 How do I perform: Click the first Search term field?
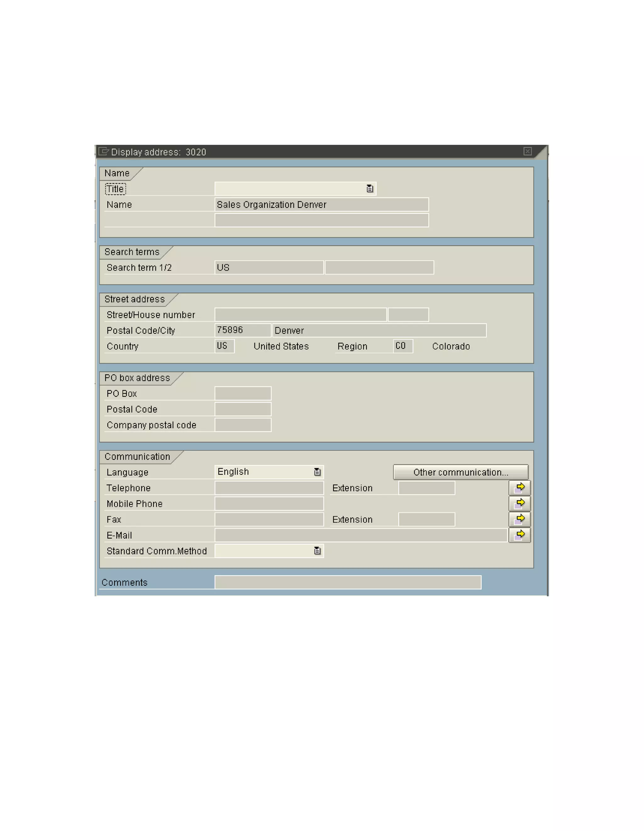[269, 268]
